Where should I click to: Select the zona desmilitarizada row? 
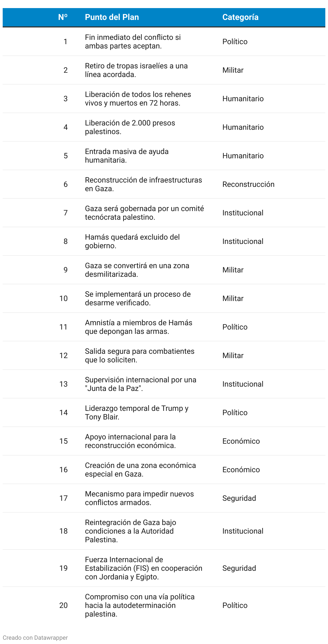(137, 270)
